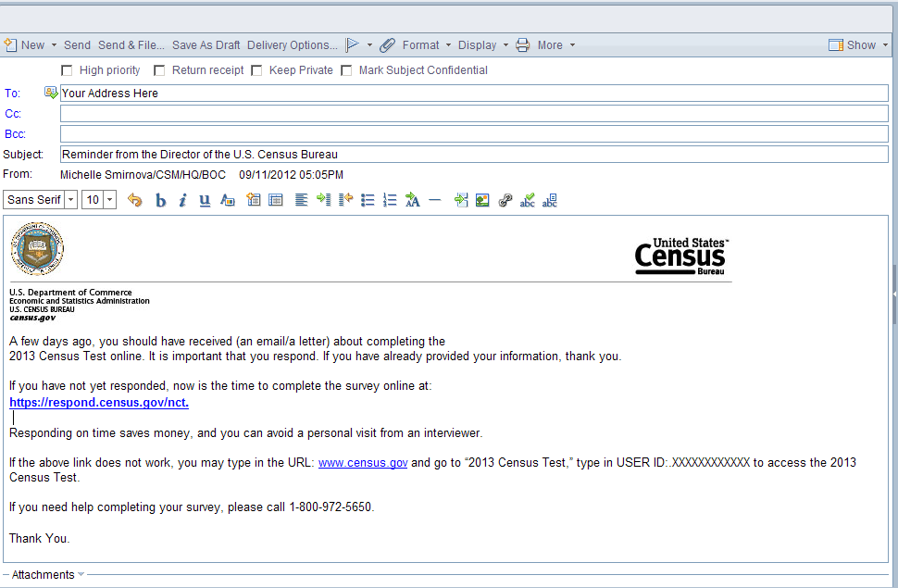Click the table properties icon
This screenshot has height=588, width=898.
[x=276, y=199]
